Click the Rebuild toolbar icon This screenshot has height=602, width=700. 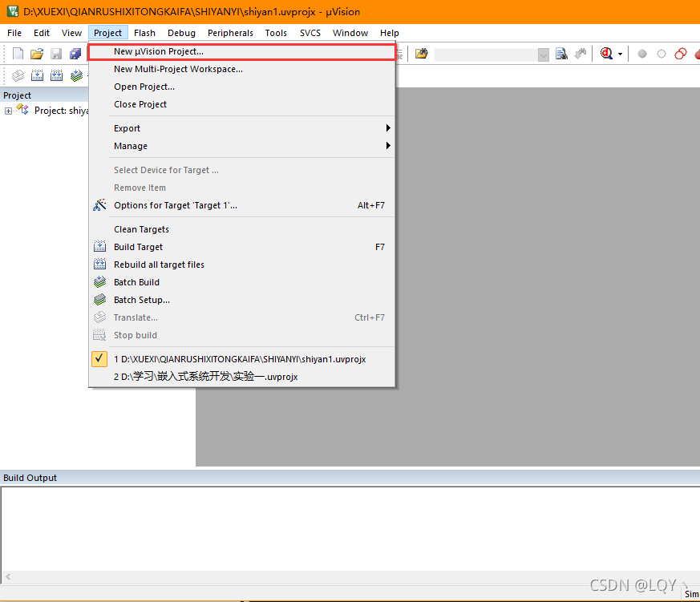[x=56, y=75]
